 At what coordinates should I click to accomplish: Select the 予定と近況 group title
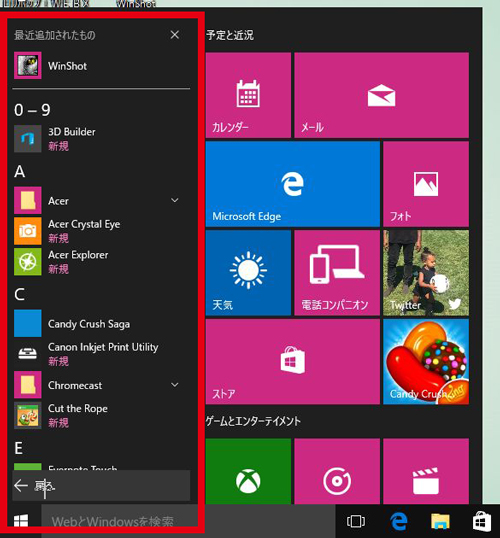[x=230, y=35]
